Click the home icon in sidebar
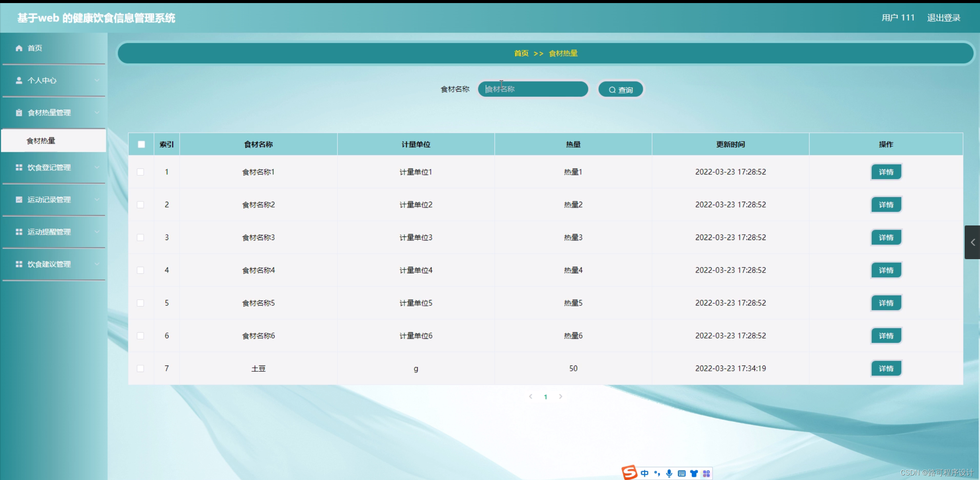Viewport: 980px width, 480px height. [19, 48]
